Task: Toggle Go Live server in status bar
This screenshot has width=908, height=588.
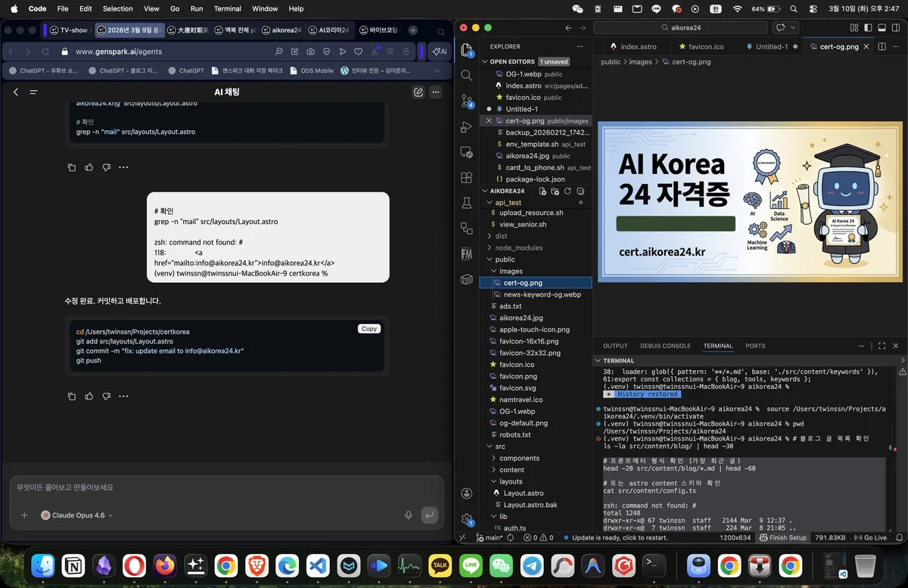Action: coord(870,537)
